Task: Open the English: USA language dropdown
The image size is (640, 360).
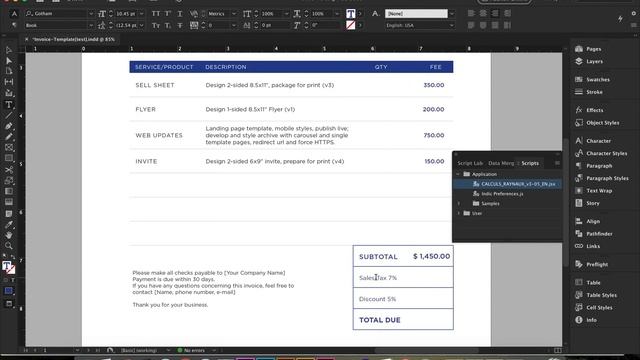Action: [x=451, y=25]
